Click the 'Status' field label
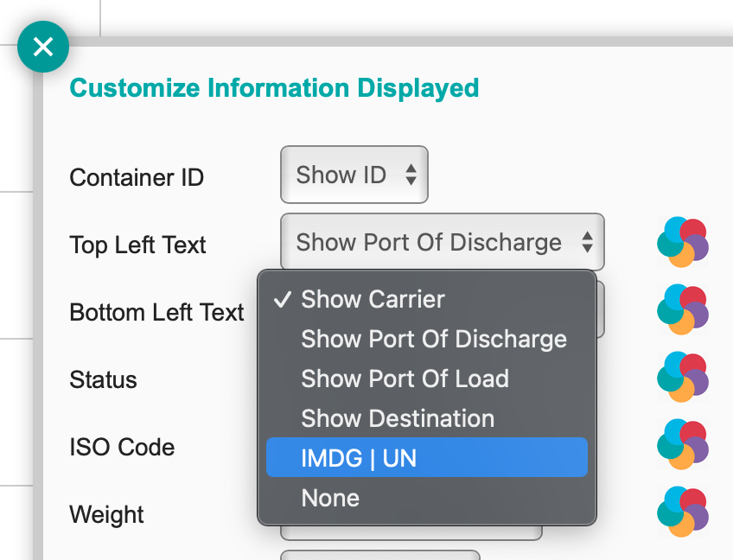This screenshot has height=560, width=733. [103, 380]
